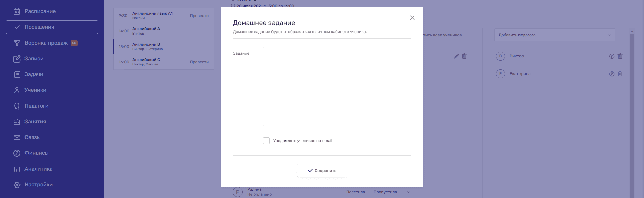Image resolution: width=644 pixels, height=198 pixels.
Task: Click Провести link for Английский язык A1
Action: [x=199, y=16]
